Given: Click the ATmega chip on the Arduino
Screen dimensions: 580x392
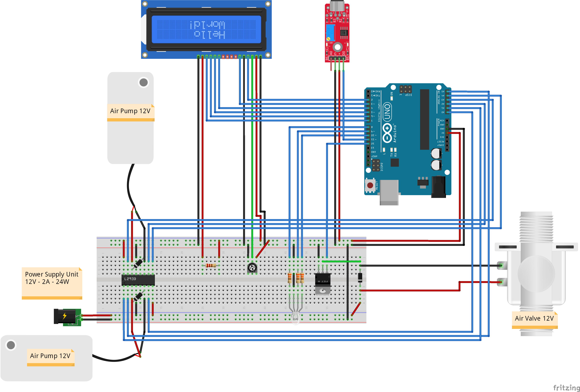Looking at the screenshot, I should coord(424,119).
